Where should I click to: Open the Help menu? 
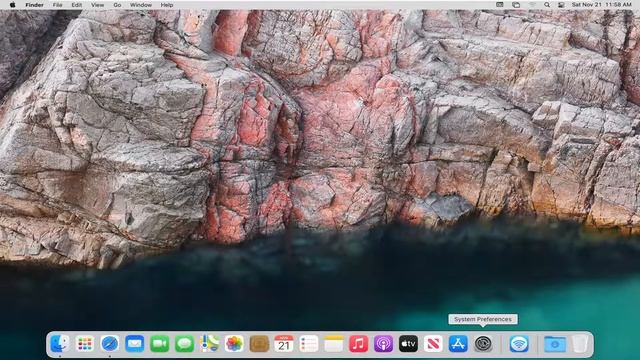tap(167, 5)
